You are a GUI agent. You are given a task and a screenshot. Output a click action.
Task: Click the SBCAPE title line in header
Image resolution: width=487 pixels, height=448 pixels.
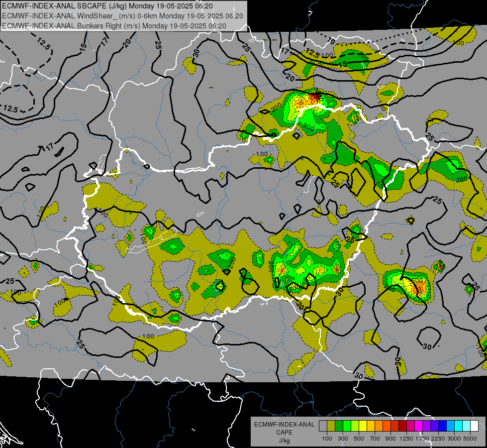(107, 6)
